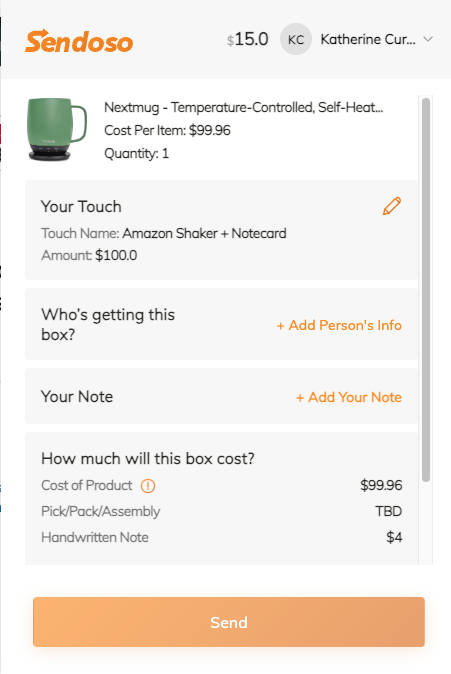Click the vertical scrollbar thumb
This screenshot has height=674, width=451.
coord(426,290)
